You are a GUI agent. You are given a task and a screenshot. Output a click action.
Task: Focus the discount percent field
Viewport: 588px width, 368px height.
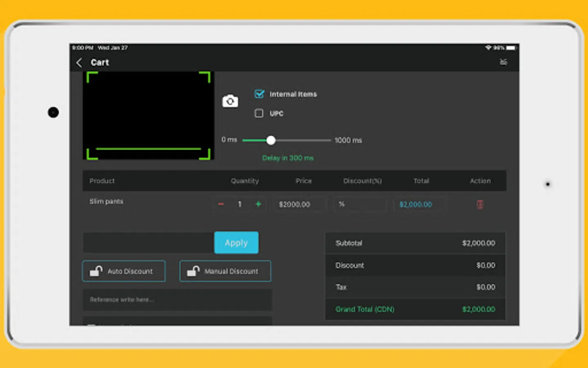(x=360, y=204)
